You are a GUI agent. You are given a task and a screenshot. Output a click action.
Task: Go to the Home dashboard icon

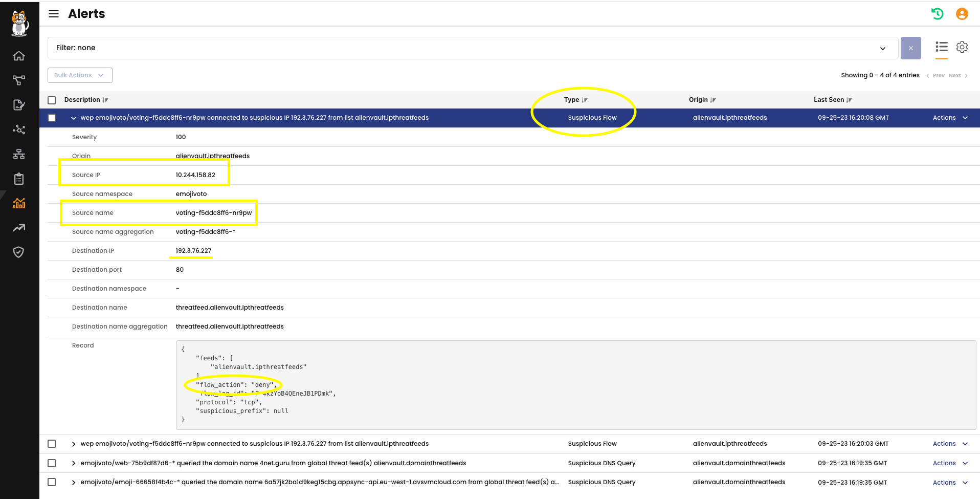pyautogui.click(x=19, y=56)
